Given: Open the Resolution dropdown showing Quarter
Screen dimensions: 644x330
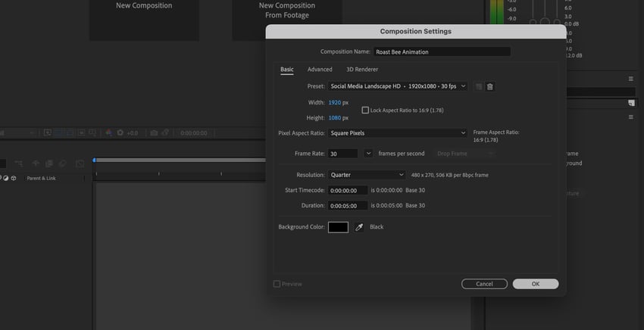Looking at the screenshot, I should point(367,175).
